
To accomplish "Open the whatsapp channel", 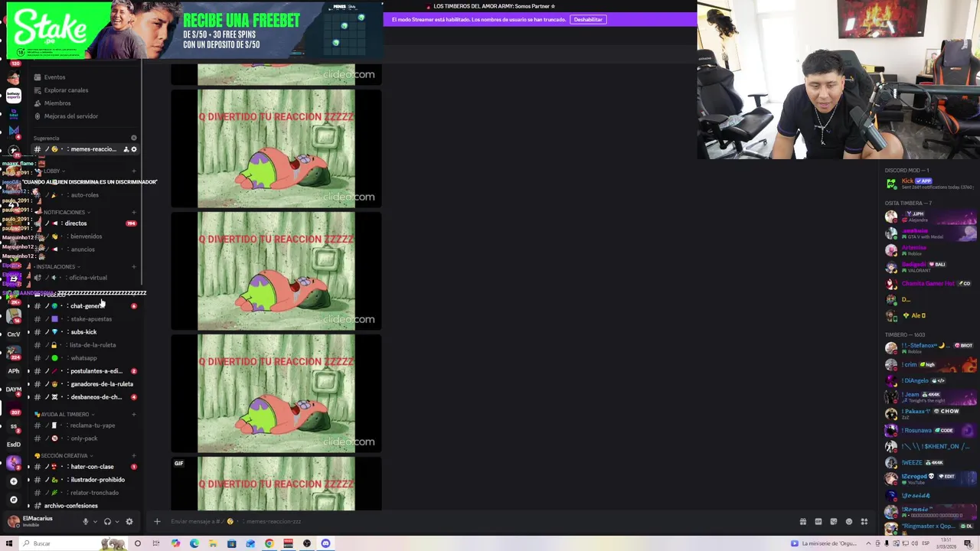I will (84, 358).
